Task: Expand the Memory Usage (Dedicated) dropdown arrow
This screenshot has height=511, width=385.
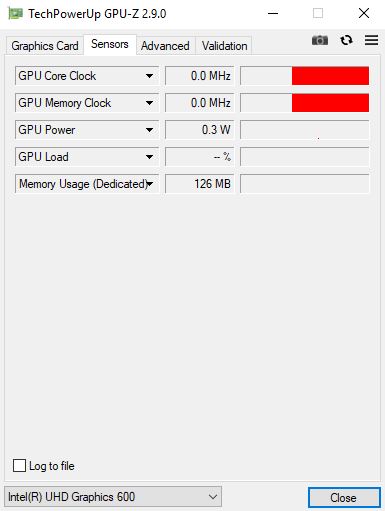Action: click(x=150, y=184)
